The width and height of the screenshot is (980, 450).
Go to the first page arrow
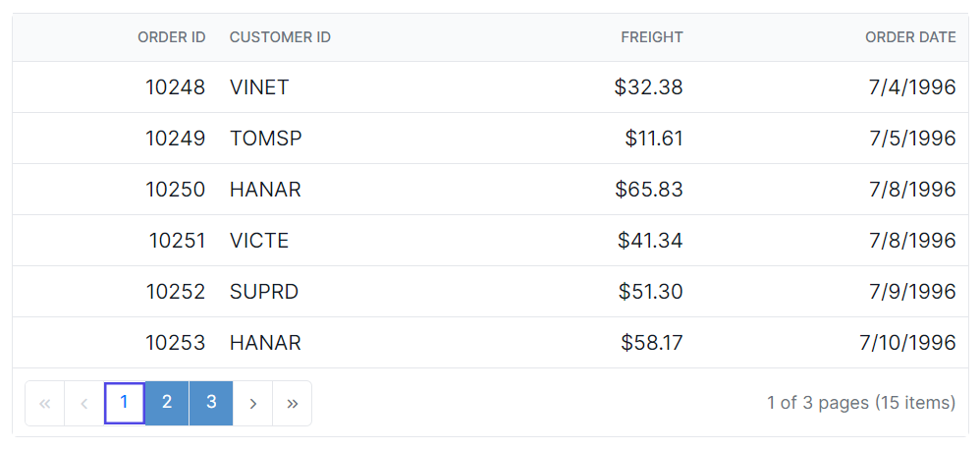[x=44, y=403]
